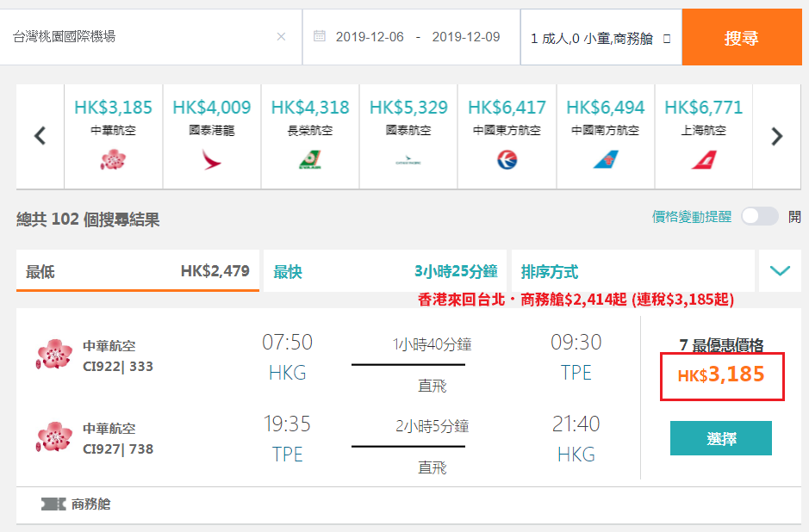
Task: Click the 選擇 button for the HK$3,185 fare
Action: click(x=721, y=438)
